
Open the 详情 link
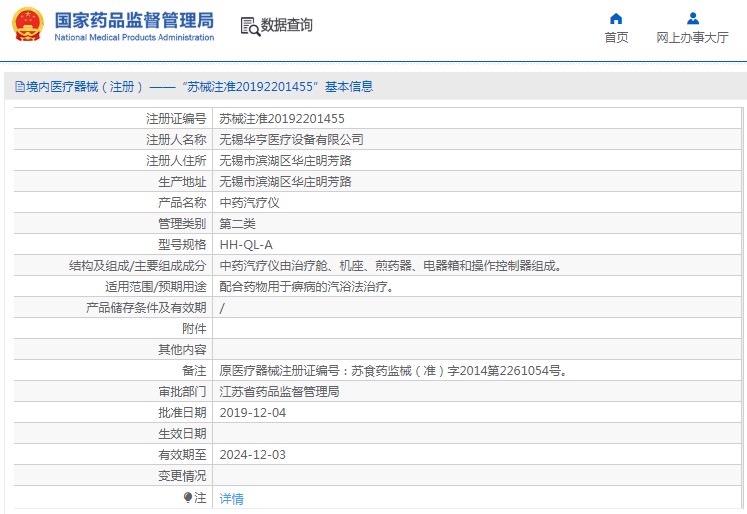coord(232,499)
